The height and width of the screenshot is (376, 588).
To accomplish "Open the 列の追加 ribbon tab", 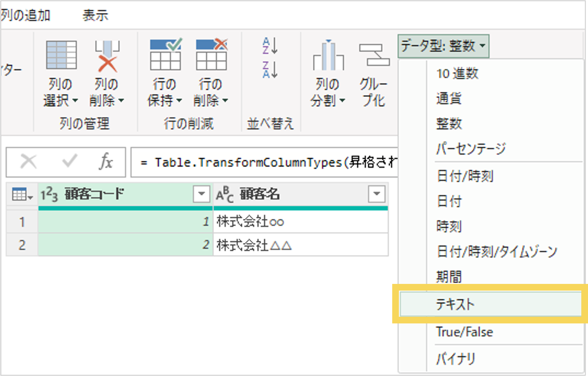I will [x=25, y=15].
